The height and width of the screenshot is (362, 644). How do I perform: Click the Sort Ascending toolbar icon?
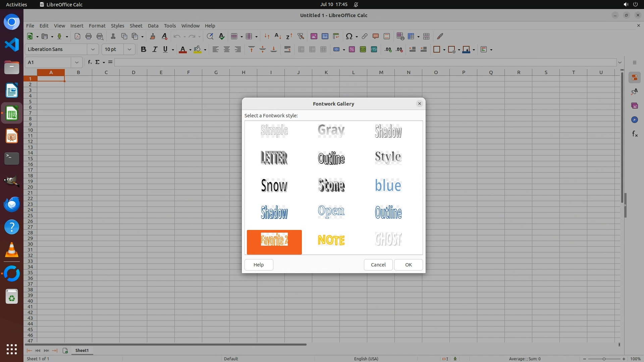[x=278, y=36]
